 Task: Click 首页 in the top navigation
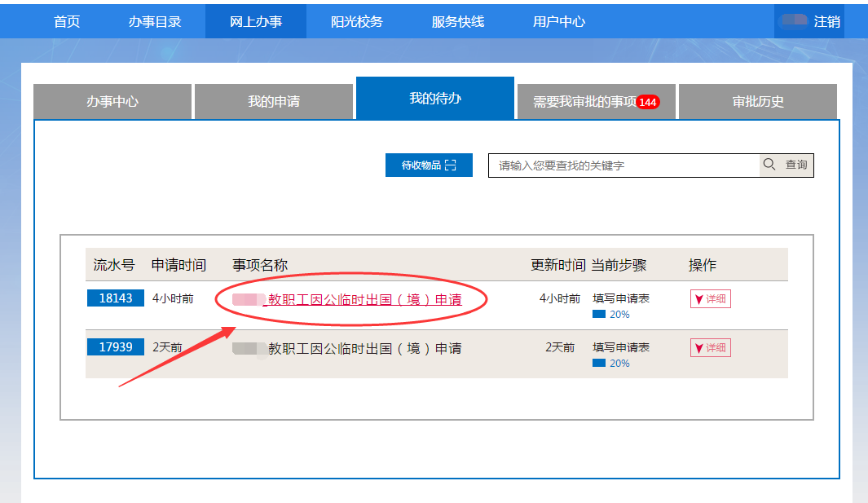tap(67, 22)
